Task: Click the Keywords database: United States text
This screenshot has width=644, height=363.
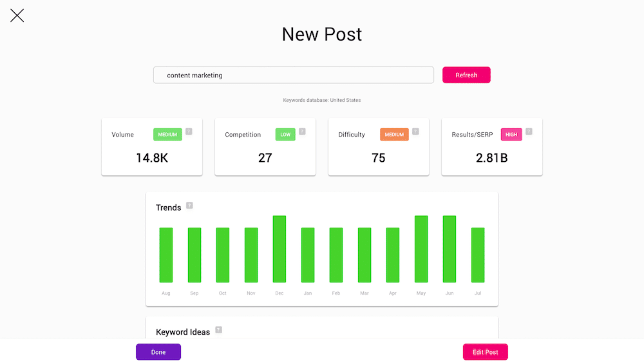Action: point(321,100)
